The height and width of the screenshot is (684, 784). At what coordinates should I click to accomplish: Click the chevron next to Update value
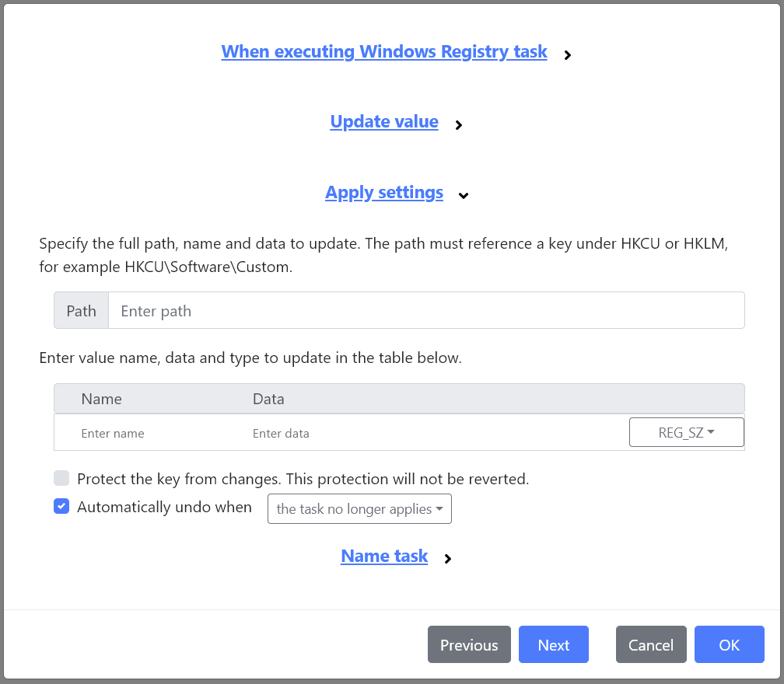tap(458, 125)
